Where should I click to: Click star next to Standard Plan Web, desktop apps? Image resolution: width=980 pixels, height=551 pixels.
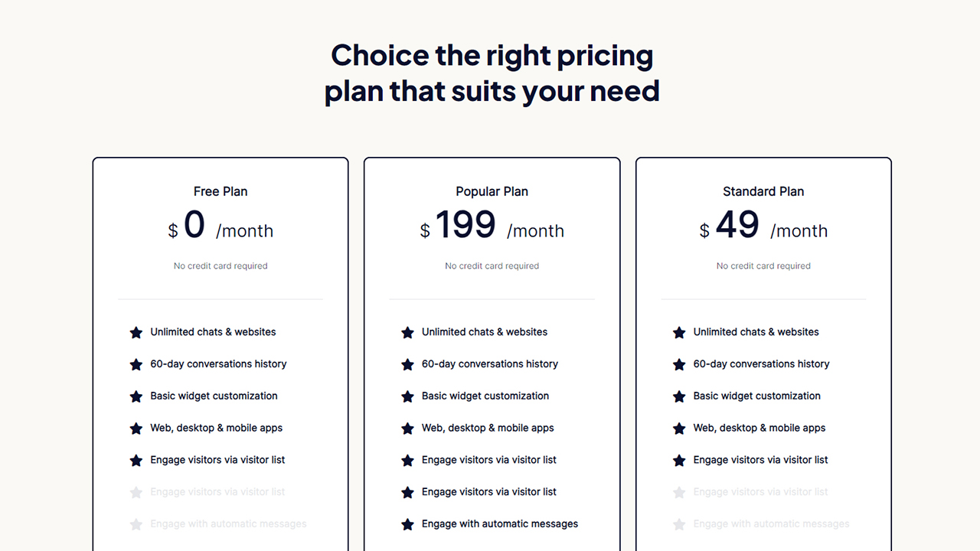(679, 429)
